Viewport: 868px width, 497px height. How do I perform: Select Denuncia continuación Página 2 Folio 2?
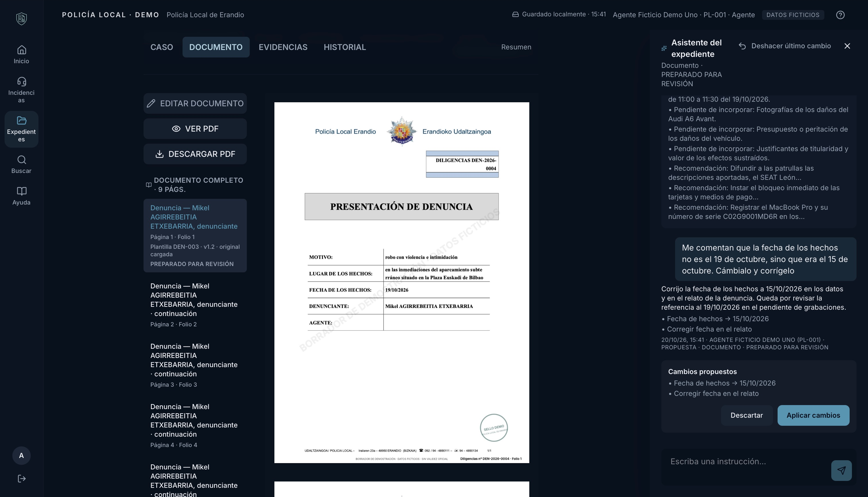coord(195,305)
